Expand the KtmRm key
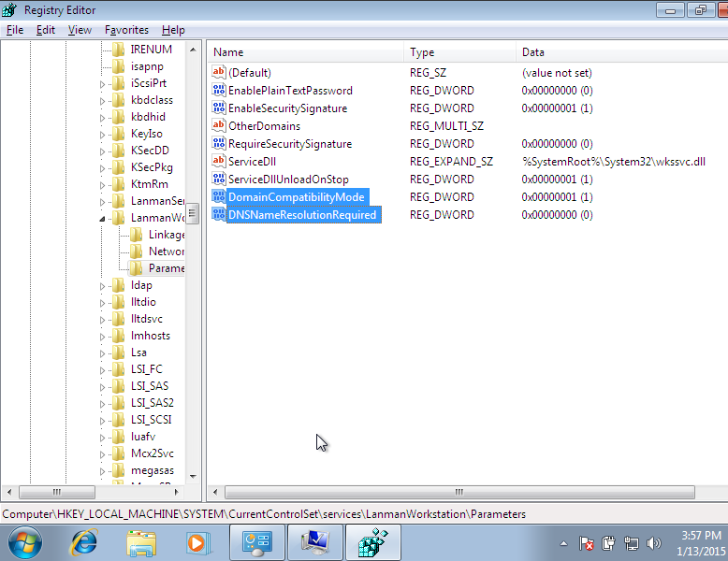Image resolution: width=728 pixels, height=561 pixels. click(x=102, y=185)
